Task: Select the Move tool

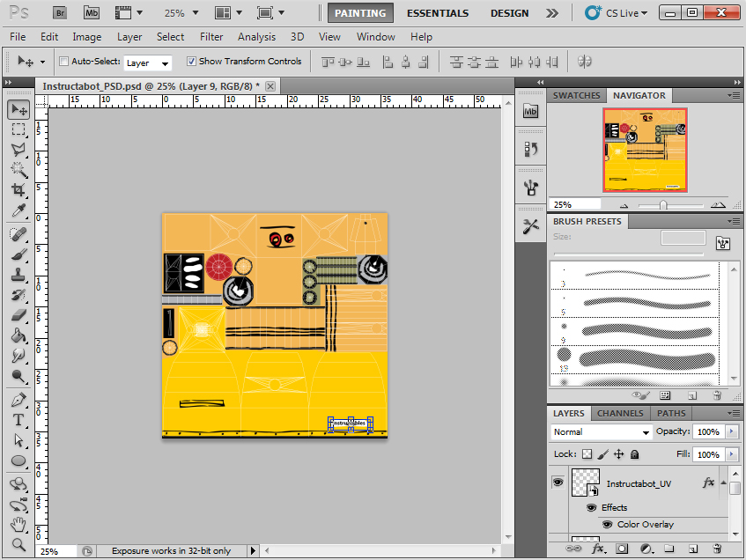Action: tap(18, 108)
